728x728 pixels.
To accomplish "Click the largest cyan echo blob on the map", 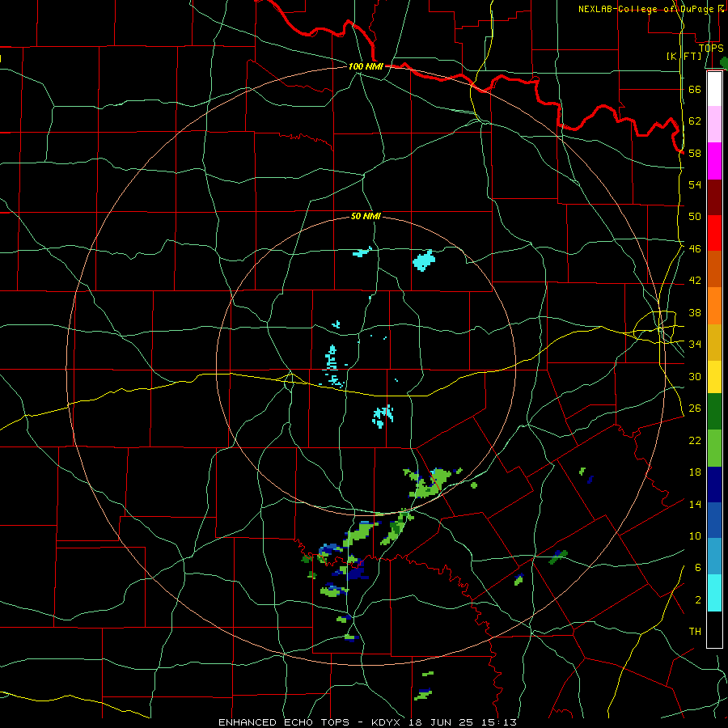I will (423, 260).
